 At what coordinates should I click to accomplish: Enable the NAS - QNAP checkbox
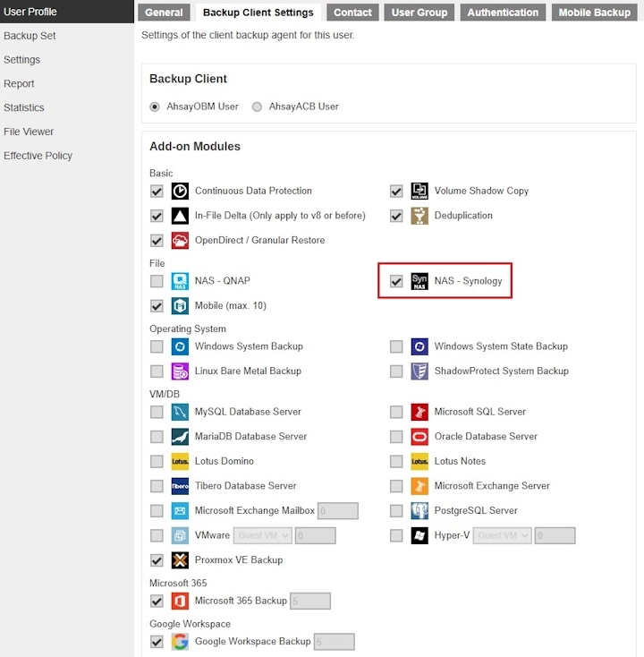pos(157,281)
